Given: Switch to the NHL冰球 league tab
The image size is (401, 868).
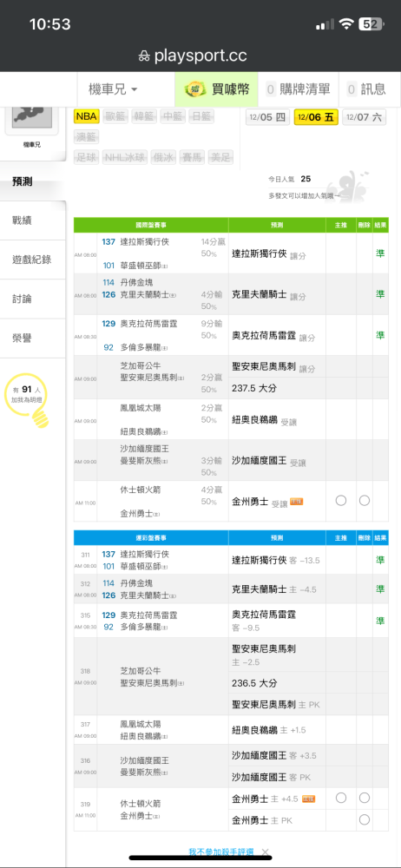Looking at the screenshot, I should (x=125, y=157).
